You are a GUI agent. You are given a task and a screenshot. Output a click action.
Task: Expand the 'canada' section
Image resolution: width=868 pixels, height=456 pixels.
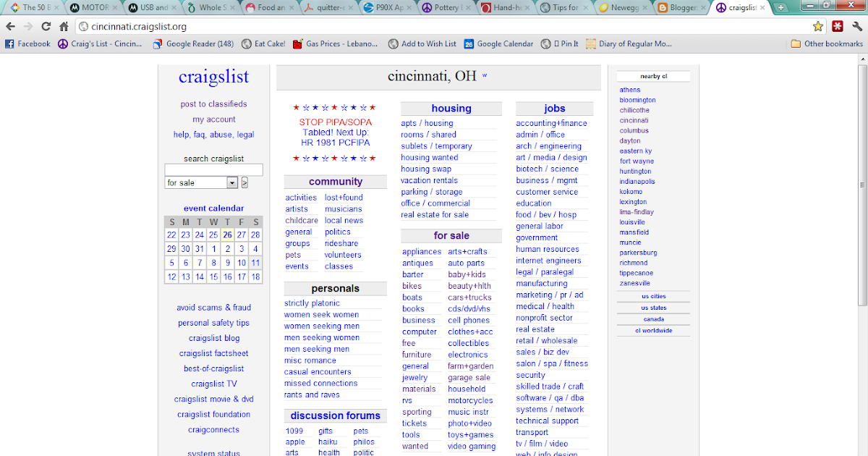click(x=653, y=319)
